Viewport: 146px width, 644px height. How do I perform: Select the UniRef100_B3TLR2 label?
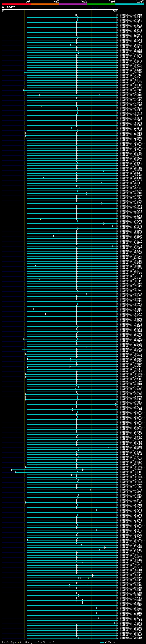pyautogui.click(x=131, y=281)
